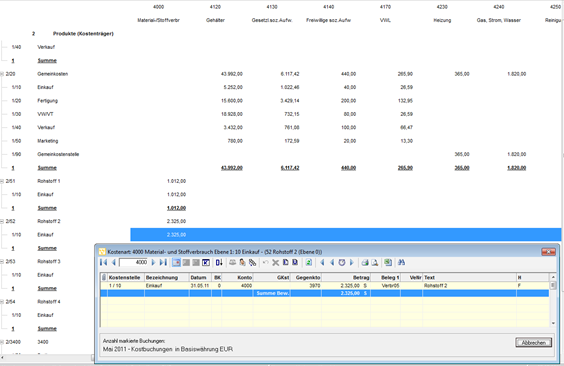Click the Text column header

tap(469, 278)
